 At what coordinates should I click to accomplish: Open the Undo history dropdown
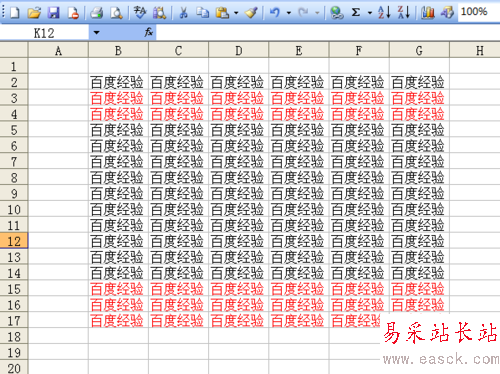click(x=289, y=13)
